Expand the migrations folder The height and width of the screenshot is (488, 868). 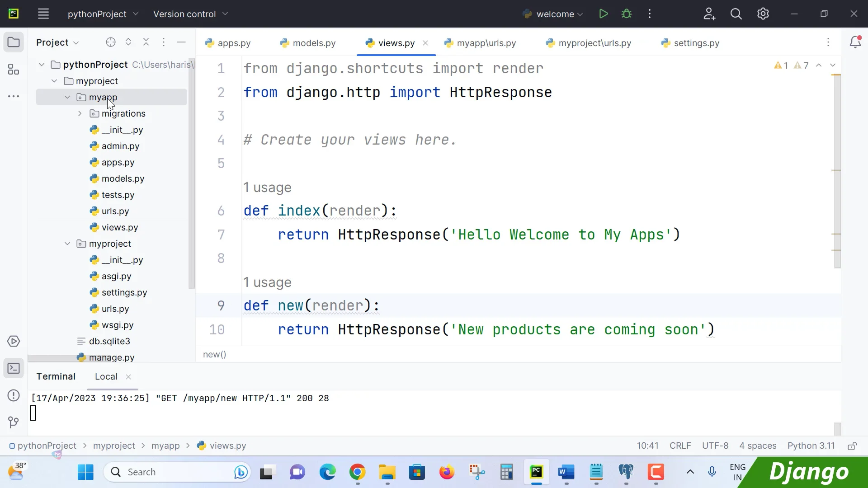80,113
